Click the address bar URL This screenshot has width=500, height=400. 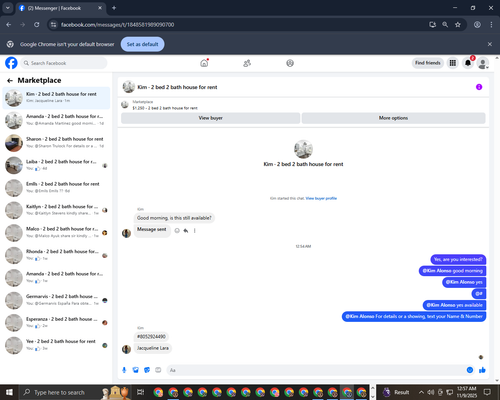(117, 25)
